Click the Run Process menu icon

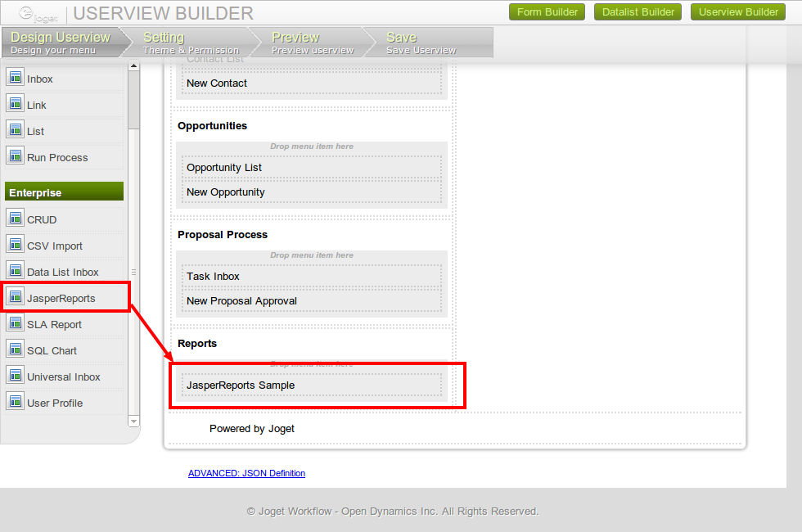[16, 156]
